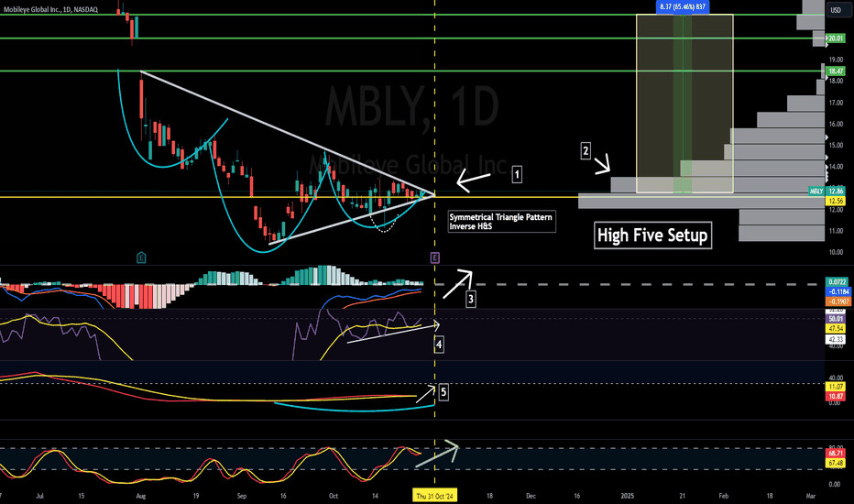Click the 8.37 (65.46%) 837 target label
The height and width of the screenshot is (504, 854).
pyautogui.click(x=683, y=7)
